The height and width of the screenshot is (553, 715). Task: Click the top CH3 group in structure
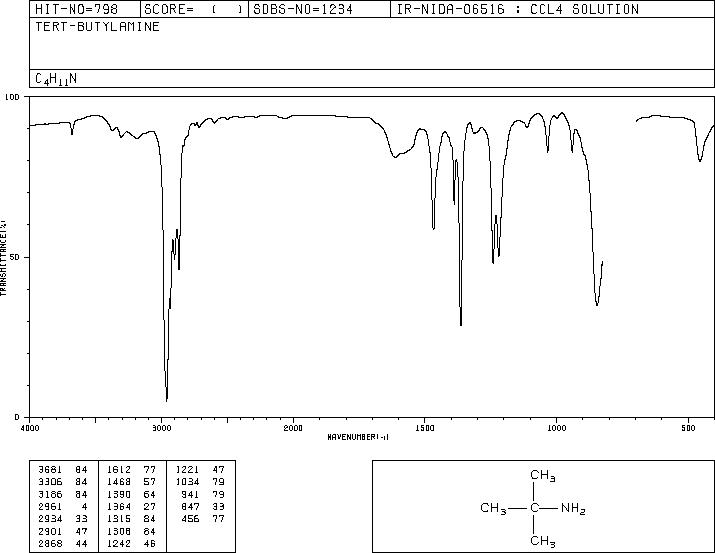click(x=543, y=475)
